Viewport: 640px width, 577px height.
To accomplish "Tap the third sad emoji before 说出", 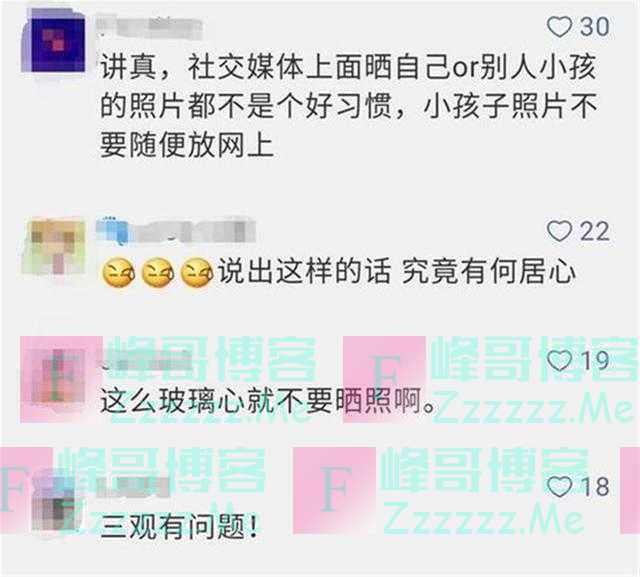I will (197, 273).
